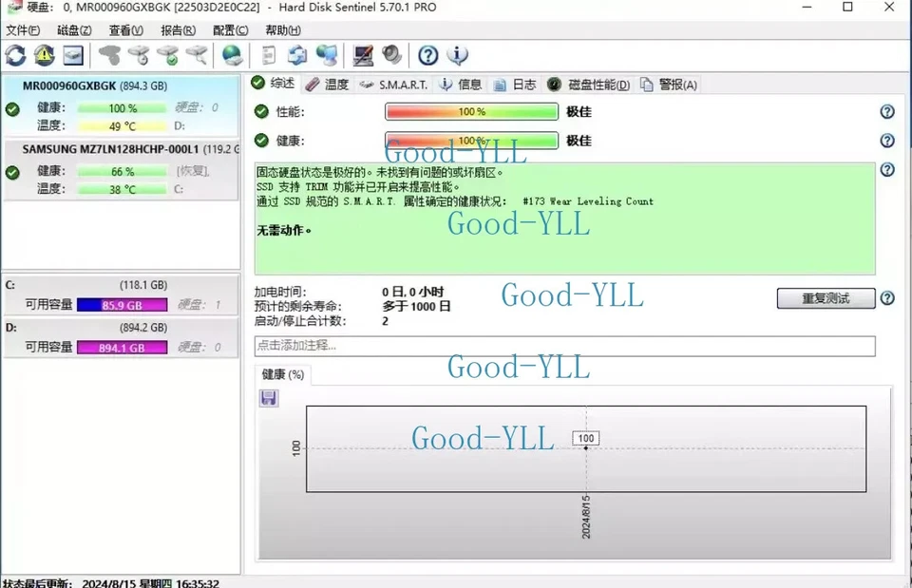
Task: Select the MR000960GXBGK disk entry
Action: (x=121, y=105)
